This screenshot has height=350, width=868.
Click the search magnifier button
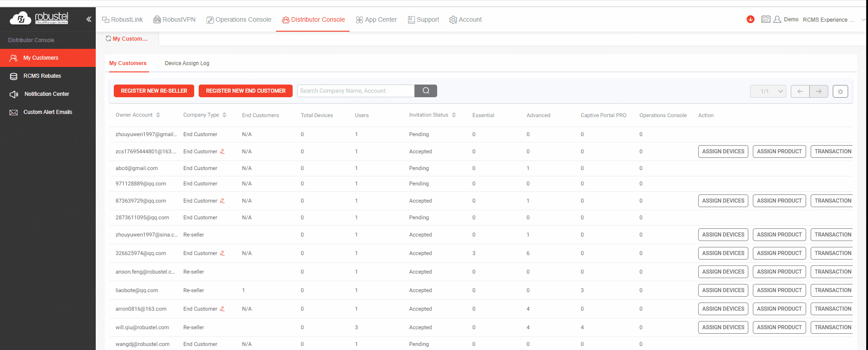click(x=425, y=91)
